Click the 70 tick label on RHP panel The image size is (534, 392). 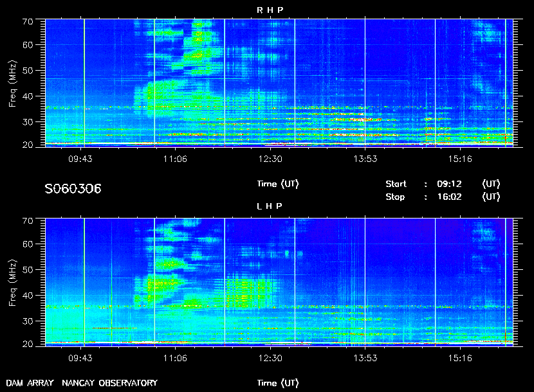(x=28, y=21)
